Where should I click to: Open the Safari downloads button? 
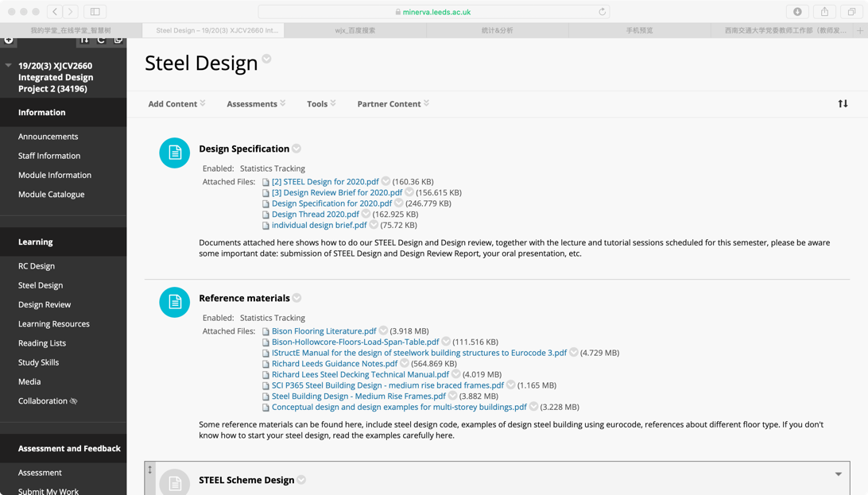tap(797, 12)
